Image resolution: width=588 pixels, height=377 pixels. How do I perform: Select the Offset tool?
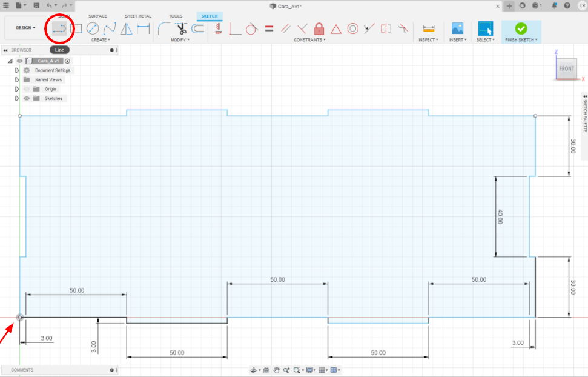pyautogui.click(x=197, y=28)
